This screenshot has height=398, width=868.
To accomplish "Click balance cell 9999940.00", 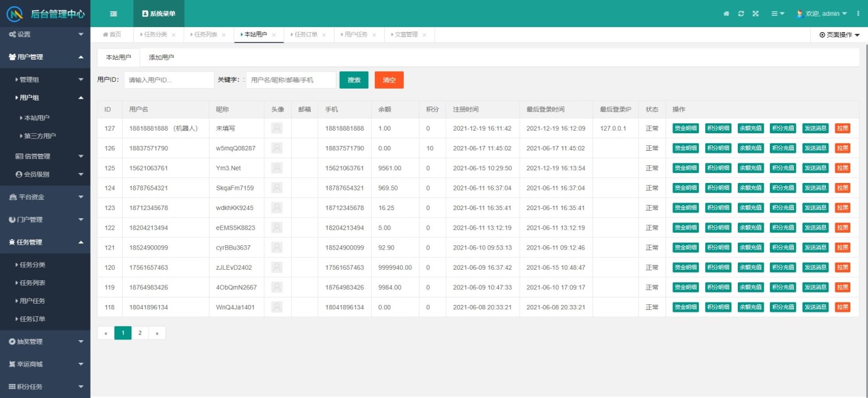I will 395,268.
